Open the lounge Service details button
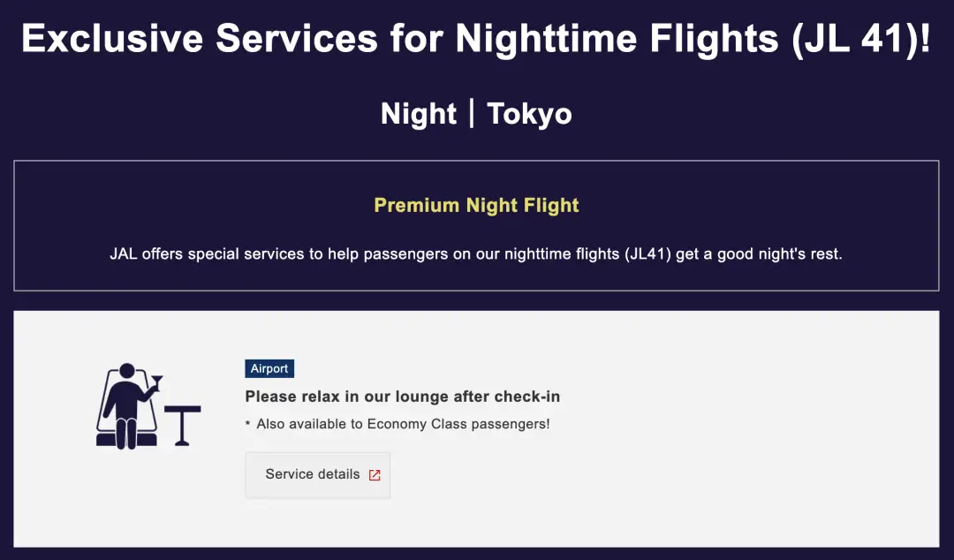Screen dimensions: 954x560 click(317, 475)
